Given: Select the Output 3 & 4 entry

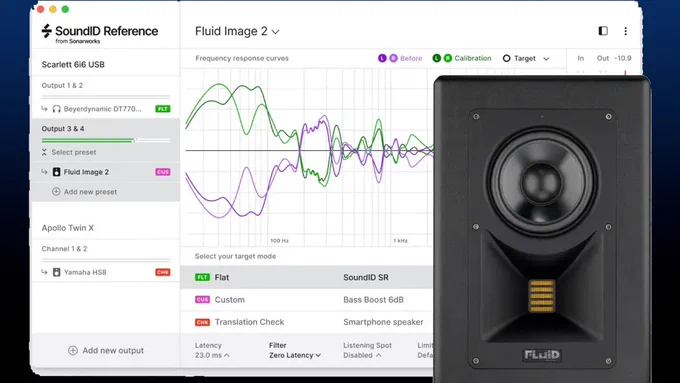Looking at the screenshot, I should tap(63, 128).
